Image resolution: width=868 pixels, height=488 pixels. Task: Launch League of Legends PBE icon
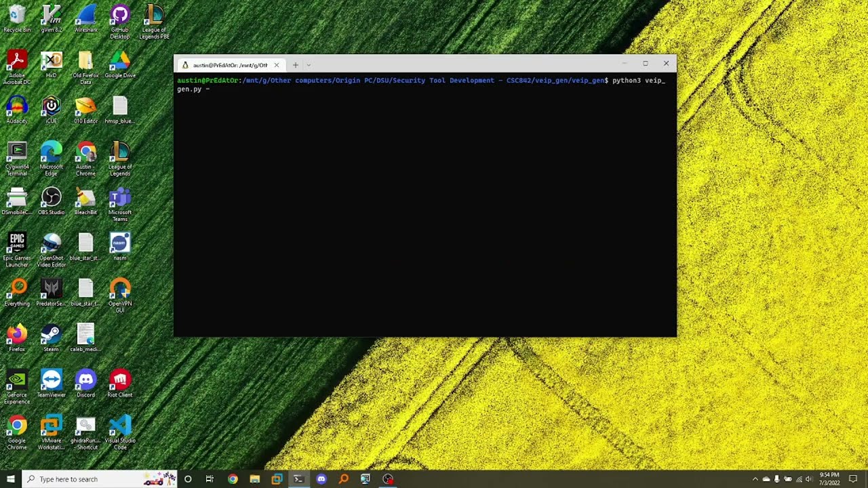click(154, 22)
